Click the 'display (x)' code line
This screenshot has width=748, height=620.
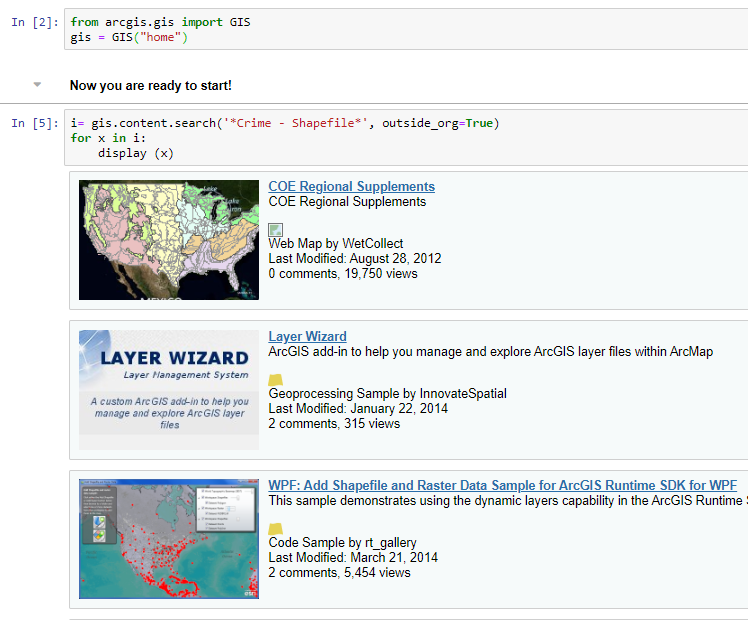(135, 153)
